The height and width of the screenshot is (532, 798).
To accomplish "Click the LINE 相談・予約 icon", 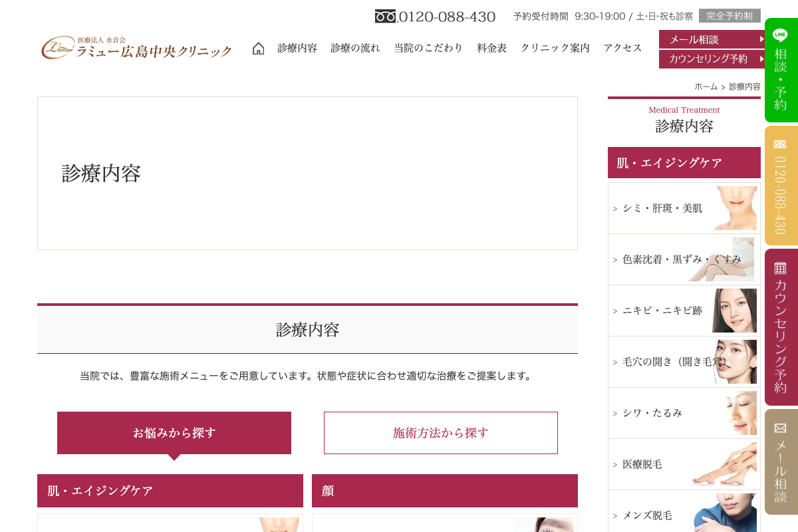I will click(780, 34).
